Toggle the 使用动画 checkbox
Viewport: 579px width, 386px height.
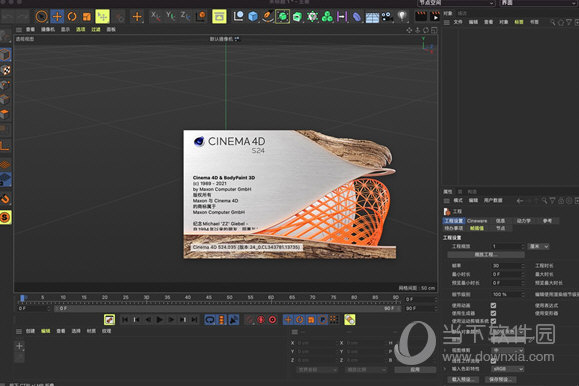tap(493, 305)
